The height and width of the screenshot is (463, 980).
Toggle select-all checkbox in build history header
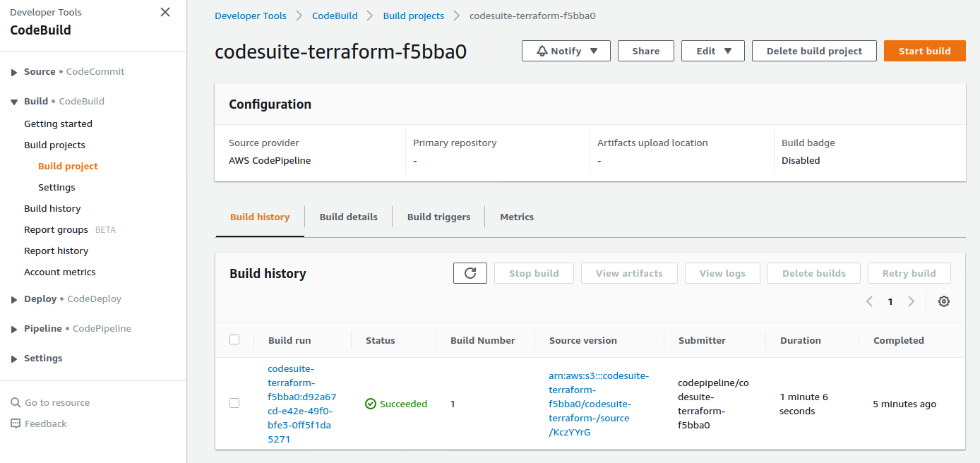pyautogui.click(x=234, y=339)
